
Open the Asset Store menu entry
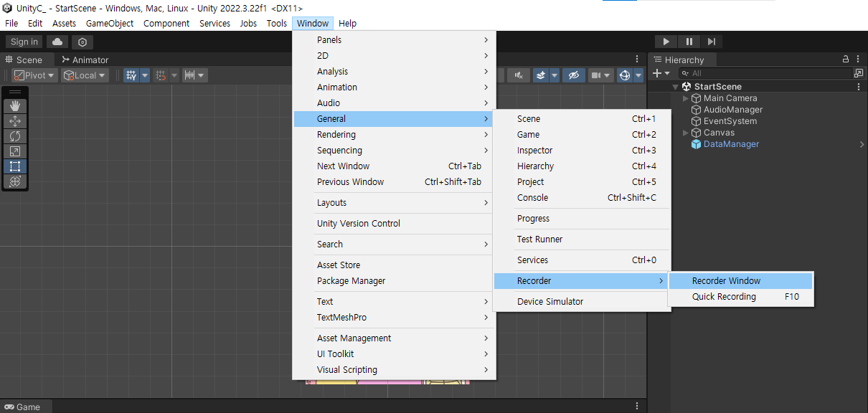coord(393,265)
